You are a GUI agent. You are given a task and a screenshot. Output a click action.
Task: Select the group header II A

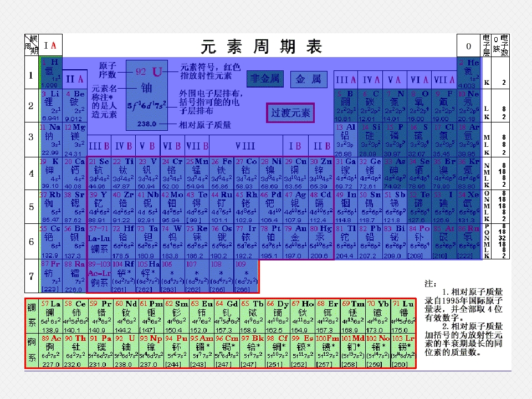pos(75,79)
